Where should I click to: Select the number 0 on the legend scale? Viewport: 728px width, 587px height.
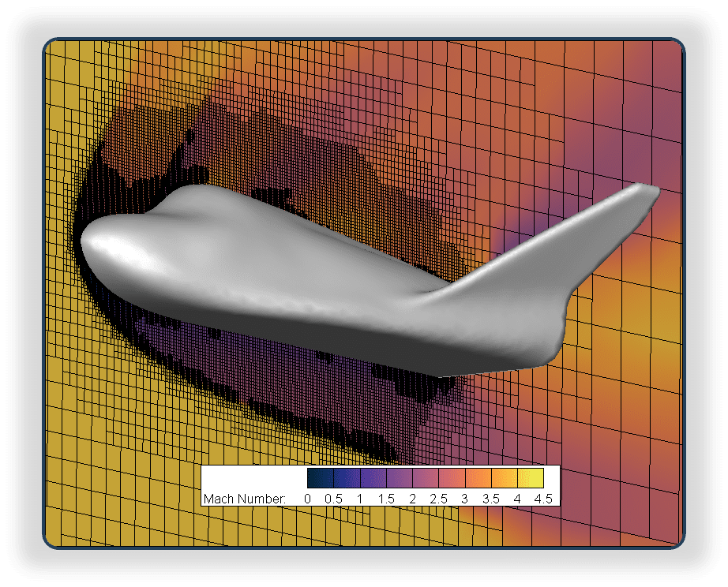[307, 499]
